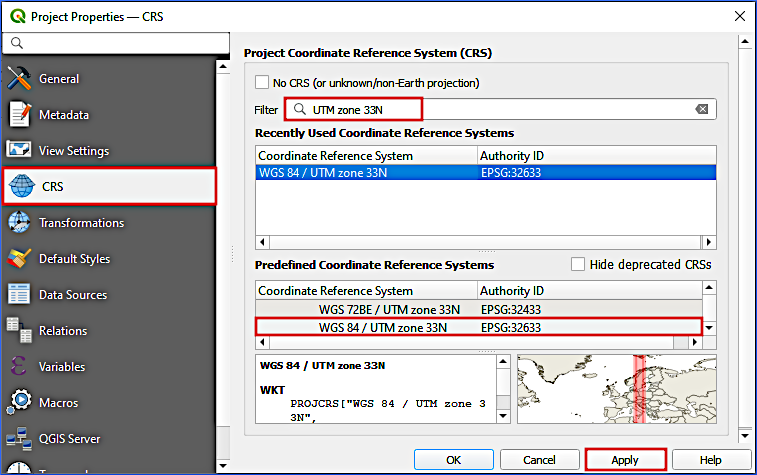The width and height of the screenshot is (757, 475).
Task: Click main panel scroll-down arrow
Action: (x=745, y=435)
